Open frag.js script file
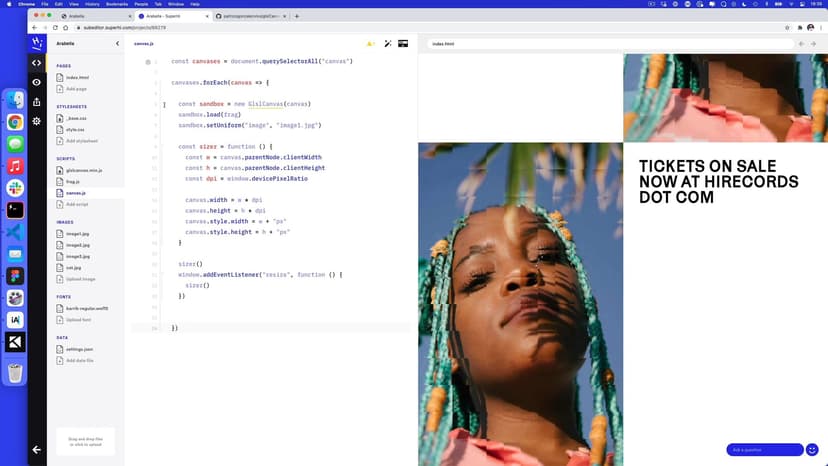 click(x=73, y=182)
